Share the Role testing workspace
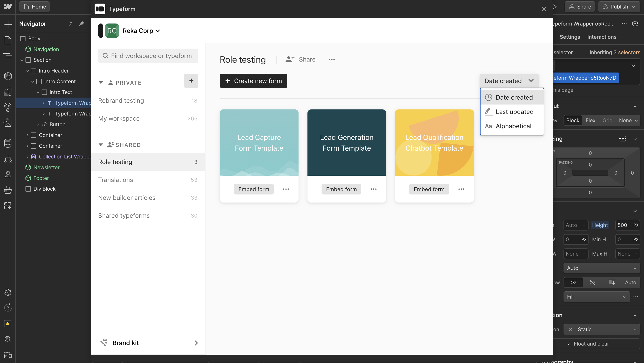 click(x=300, y=59)
